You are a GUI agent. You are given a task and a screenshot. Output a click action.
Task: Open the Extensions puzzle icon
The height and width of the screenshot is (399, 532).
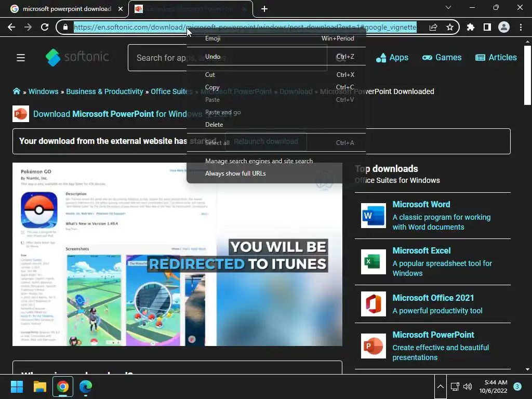(x=471, y=27)
